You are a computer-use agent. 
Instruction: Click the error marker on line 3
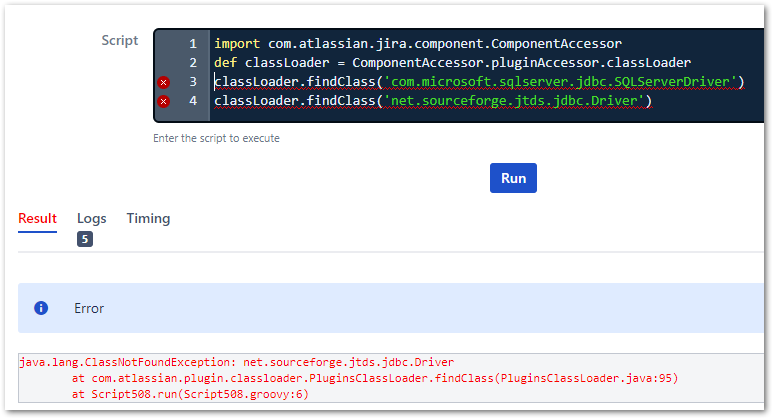(x=164, y=82)
